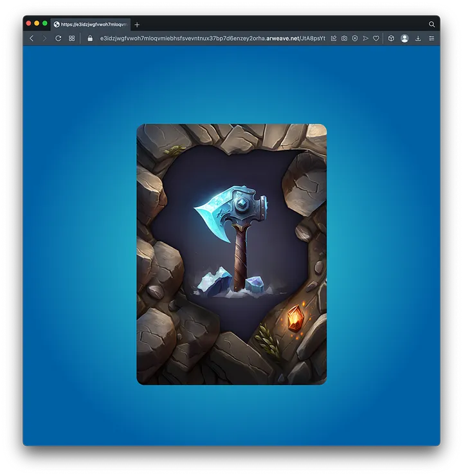This screenshot has height=476, width=463.
Task: Open the downloads panel
Action: [418, 38]
